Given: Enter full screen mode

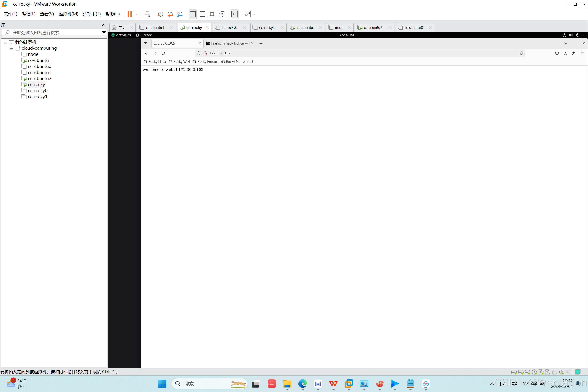Looking at the screenshot, I should pos(212,14).
